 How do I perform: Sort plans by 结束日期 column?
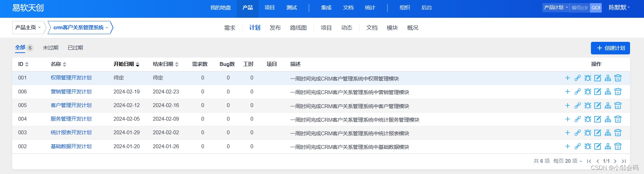pos(166,64)
